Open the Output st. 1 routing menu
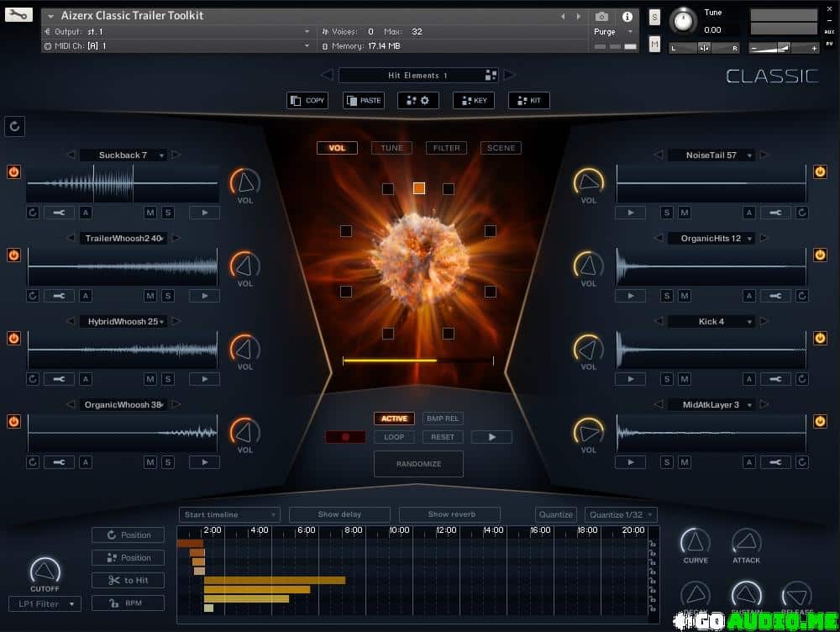 pos(176,32)
